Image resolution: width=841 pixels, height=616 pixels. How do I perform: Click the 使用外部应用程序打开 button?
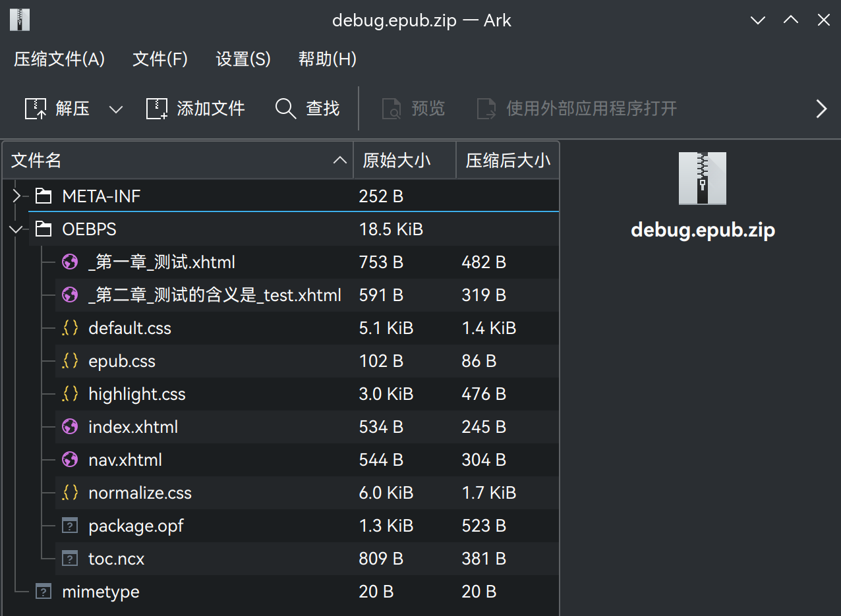577,108
